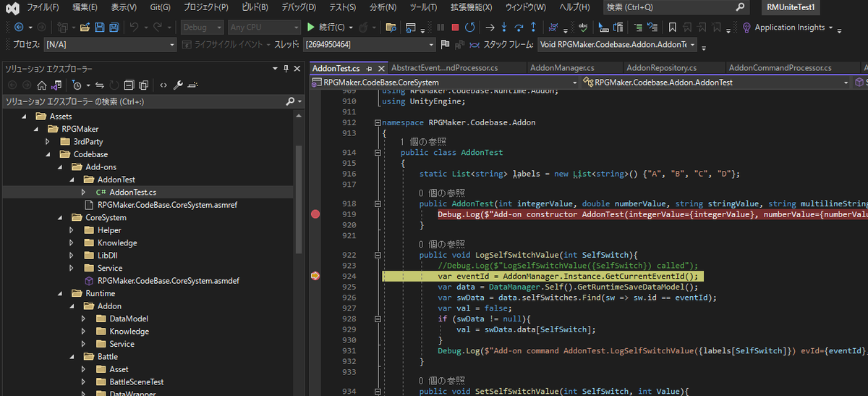Click the Sync with Active Document icon
Image resolution: width=868 pixels, height=396 pixels.
click(x=100, y=85)
